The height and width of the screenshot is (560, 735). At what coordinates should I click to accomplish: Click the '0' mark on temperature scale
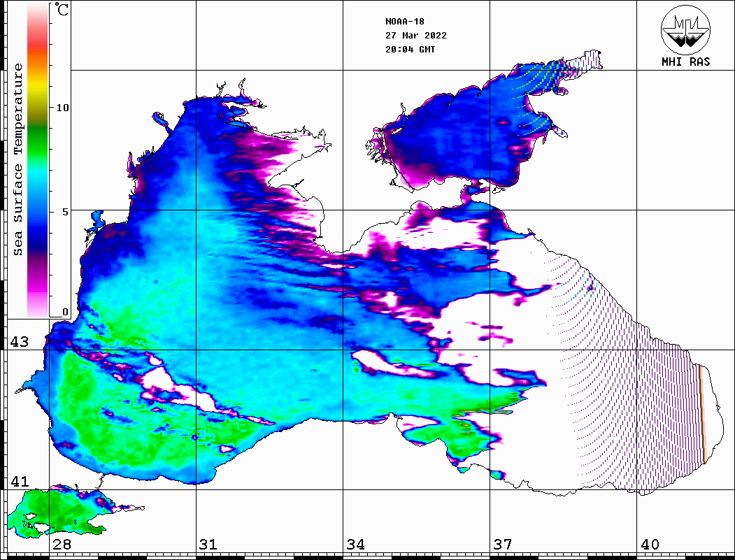(x=65, y=312)
